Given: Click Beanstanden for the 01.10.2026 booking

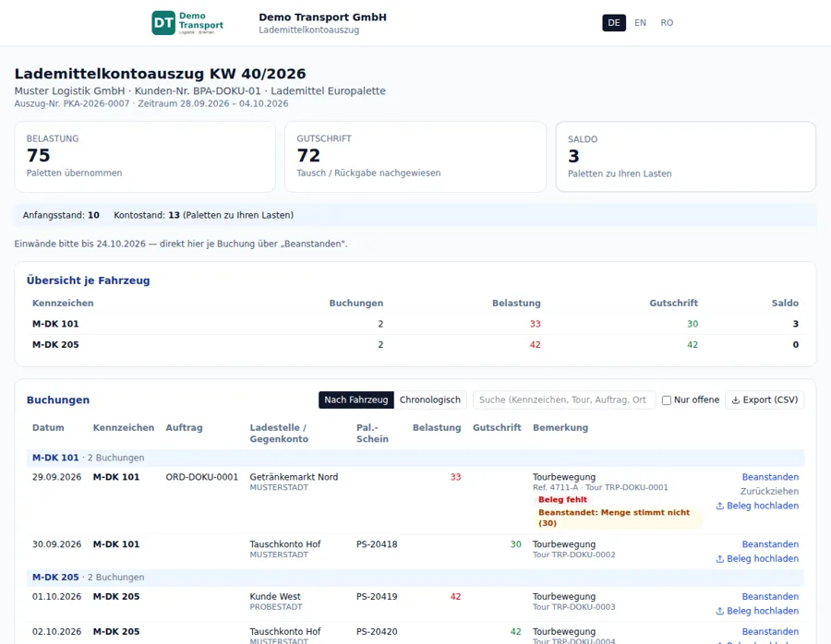Looking at the screenshot, I should tap(770, 597).
